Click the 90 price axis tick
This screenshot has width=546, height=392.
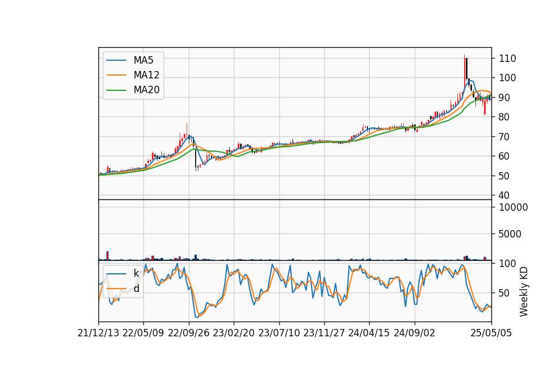pos(504,98)
